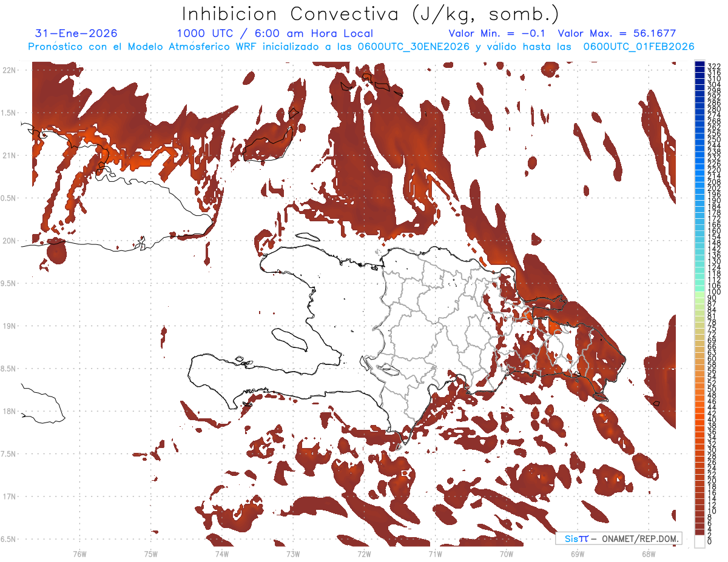Click the "21N" latitude label
The image size is (728, 562).
[9, 156]
